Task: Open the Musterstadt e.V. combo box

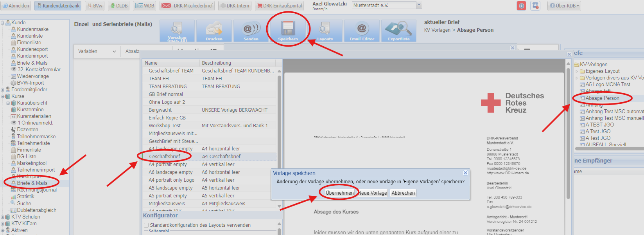Action: (419, 5)
